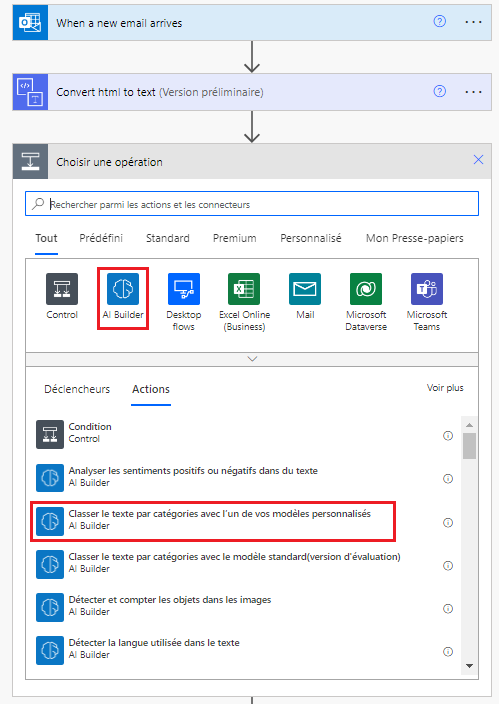499x704 pixels.
Task: Switch to the 'Déclencheurs' tab
Action: [77, 389]
